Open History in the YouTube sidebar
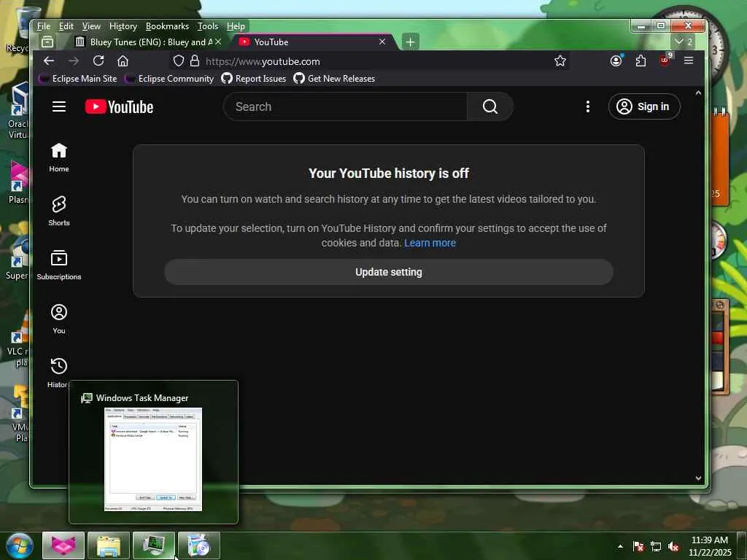Viewport: 747px width, 560px height. point(58,373)
